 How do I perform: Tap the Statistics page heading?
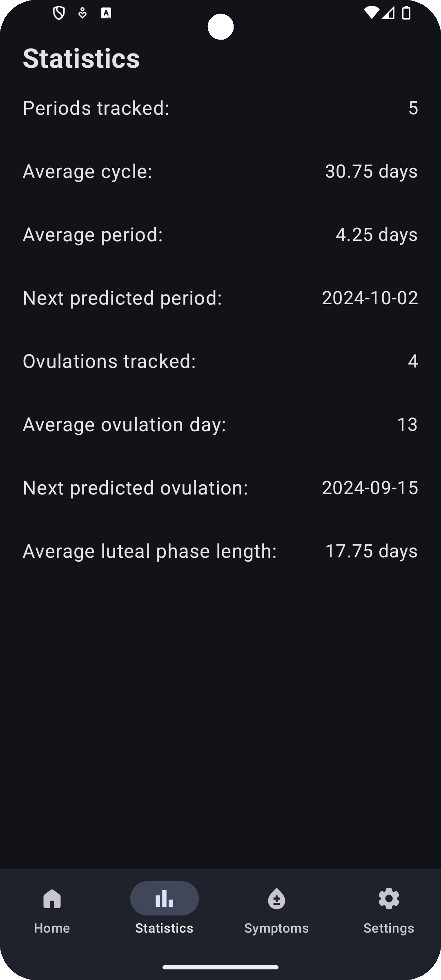[81, 58]
